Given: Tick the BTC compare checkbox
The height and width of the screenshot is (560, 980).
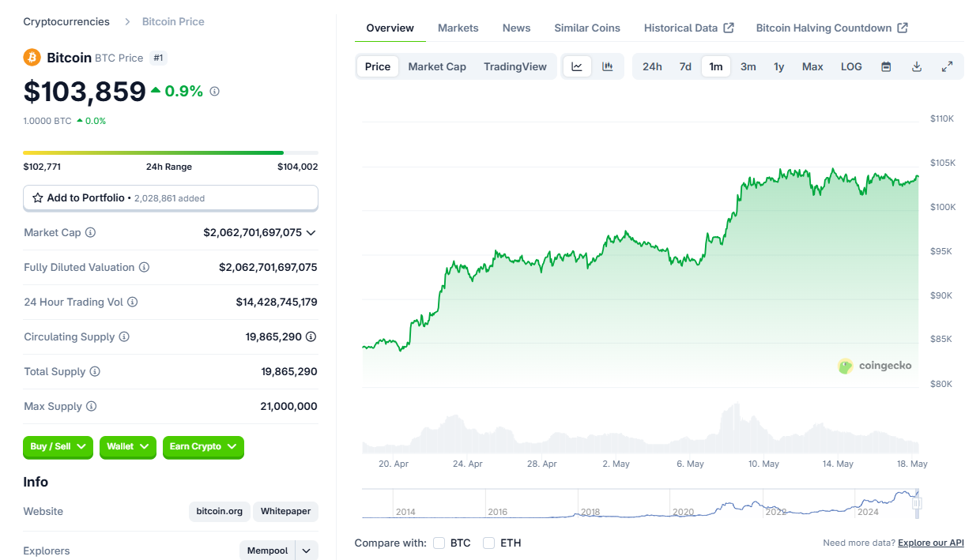Looking at the screenshot, I should click(439, 543).
